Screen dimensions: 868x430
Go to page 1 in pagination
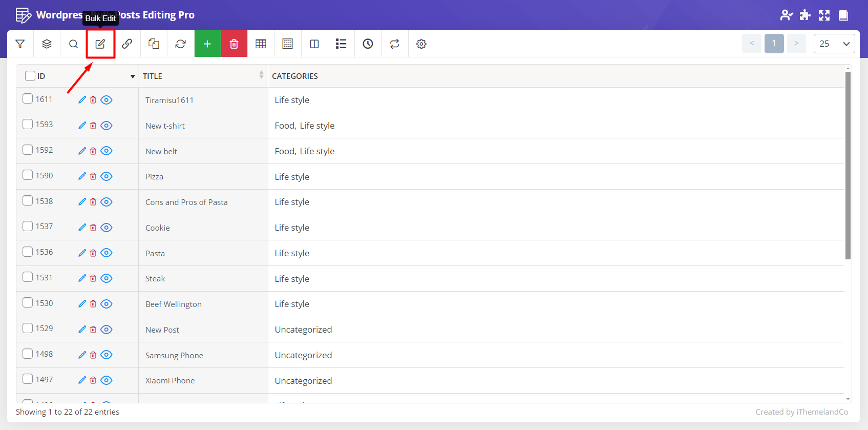click(774, 44)
